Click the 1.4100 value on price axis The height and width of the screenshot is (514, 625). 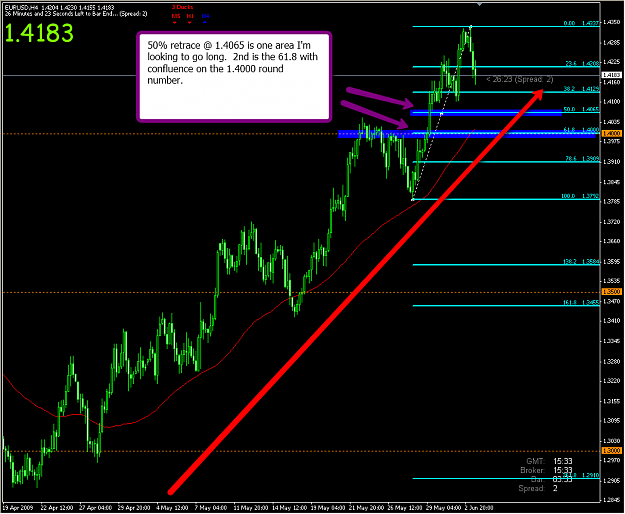[x=612, y=102]
